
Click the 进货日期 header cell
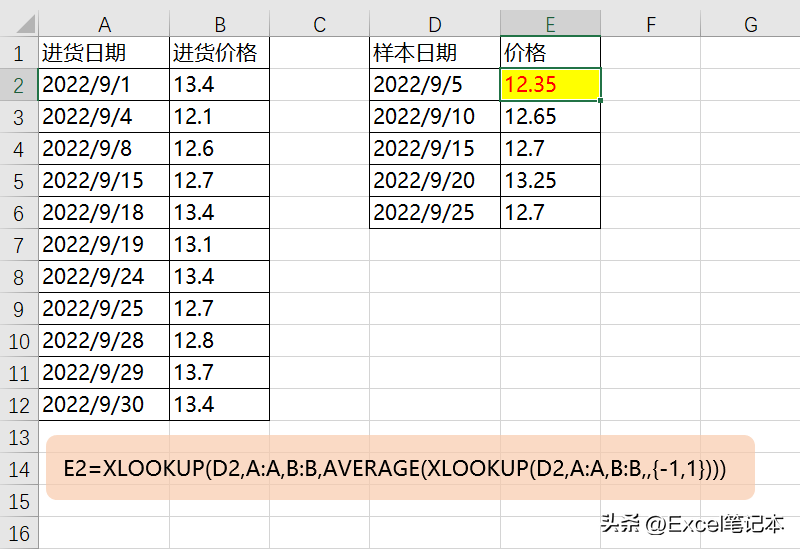click(x=104, y=53)
